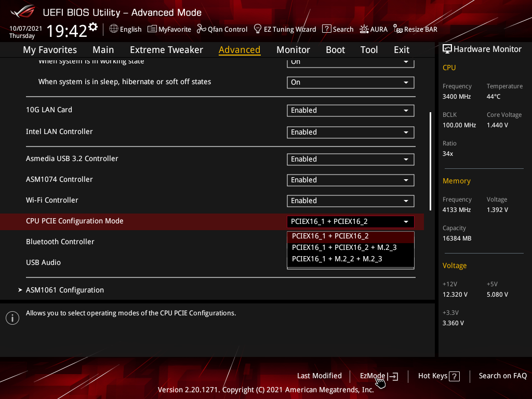This screenshot has height=399, width=532.
Task: Click the 10/07/2021 Thursday date
Action: pyautogui.click(x=25, y=32)
